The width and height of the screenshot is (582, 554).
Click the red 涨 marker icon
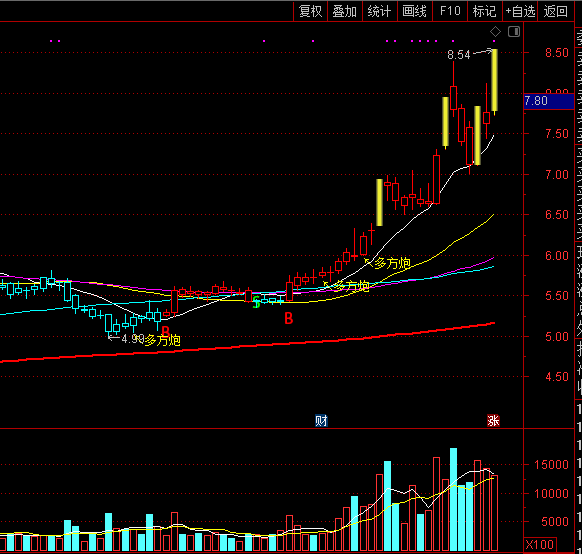pos(493,420)
